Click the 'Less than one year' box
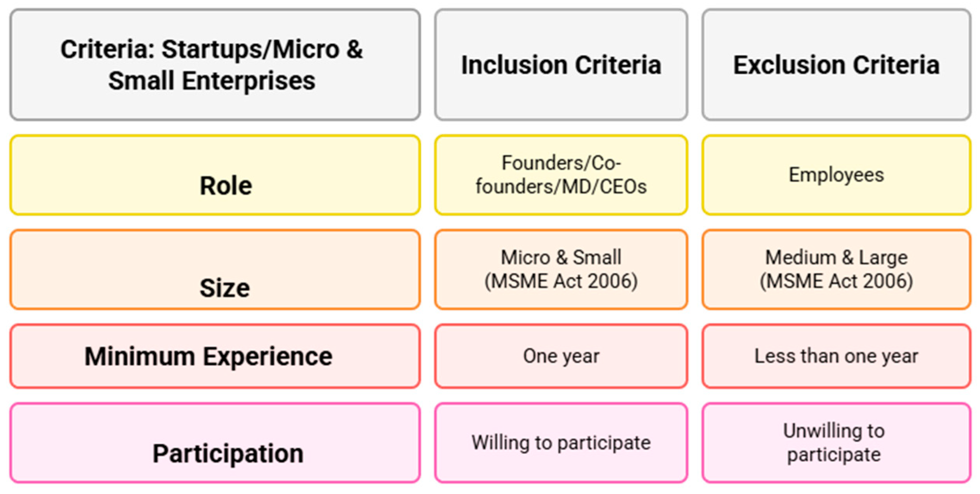 (836, 356)
